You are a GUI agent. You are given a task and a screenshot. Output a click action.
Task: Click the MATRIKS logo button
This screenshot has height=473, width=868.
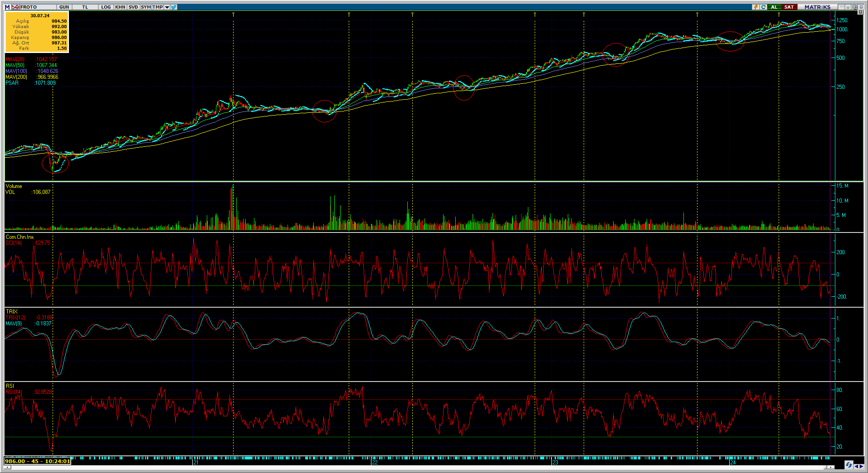(817, 7)
